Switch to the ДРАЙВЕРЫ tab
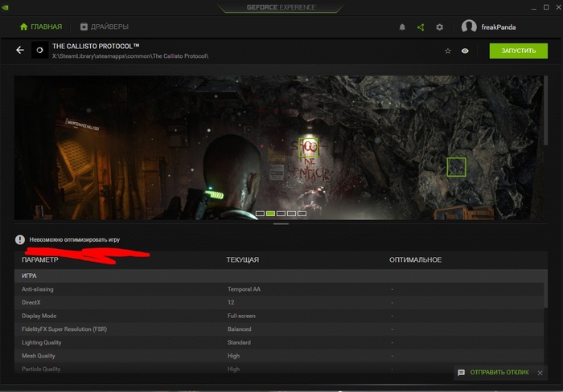Screen dimensions: 563x392 104,27
